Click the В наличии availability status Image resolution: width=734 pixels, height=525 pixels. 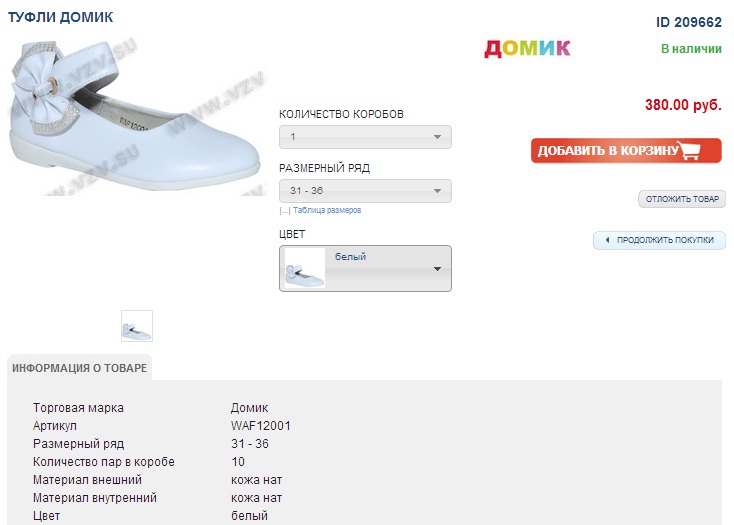691,49
